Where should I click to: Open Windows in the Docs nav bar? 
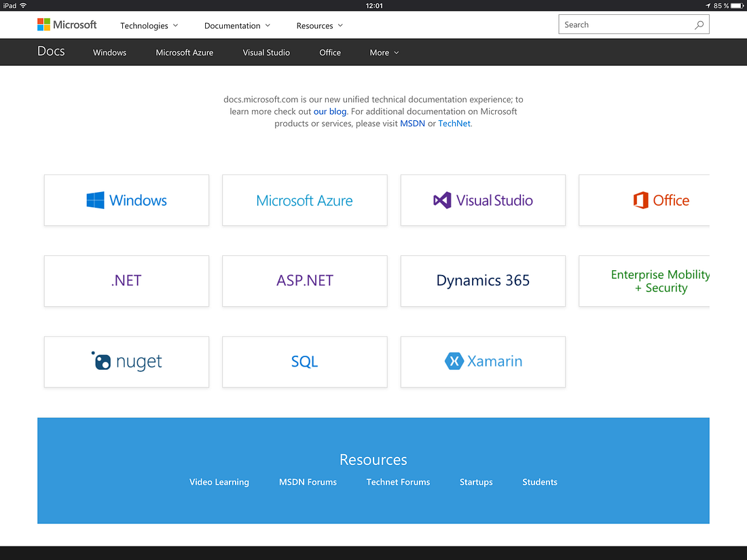point(109,52)
